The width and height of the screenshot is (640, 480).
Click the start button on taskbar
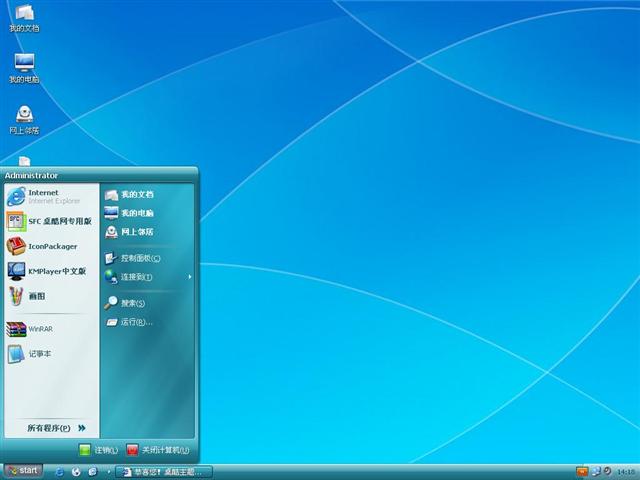click(x=23, y=470)
